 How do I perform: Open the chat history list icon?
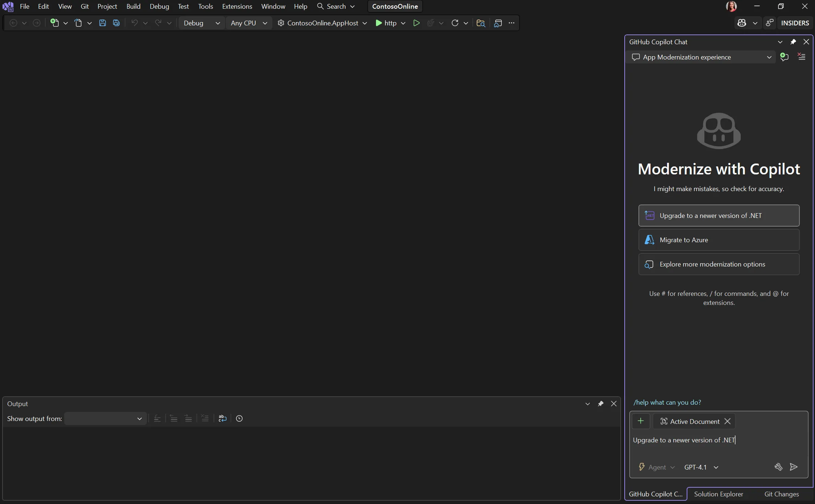point(801,57)
